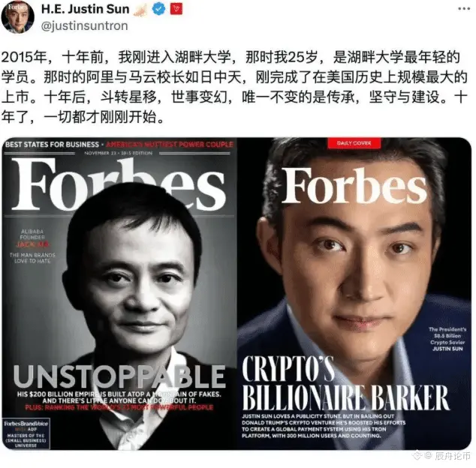This screenshot has height=468, width=476.
Task: Open the @justinsuntron handle link
Action: point(84,26)
